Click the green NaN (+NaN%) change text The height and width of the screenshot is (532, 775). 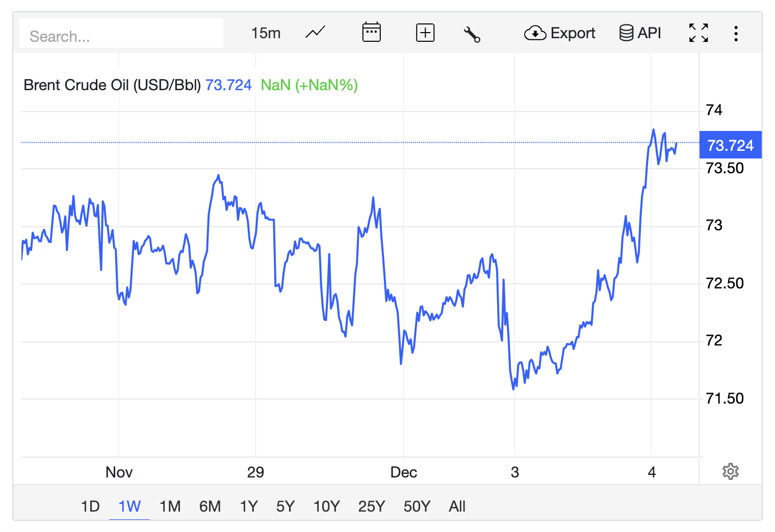point(309,85)
